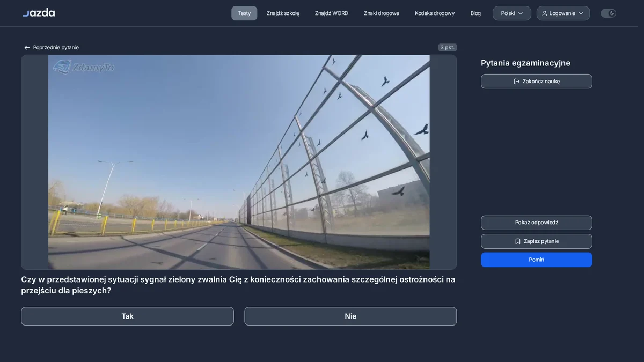Image resolution: width=644 pixels, height=362 pixels.
Task: Skip question with Pomiń button
Action: (x=537, y=260)
